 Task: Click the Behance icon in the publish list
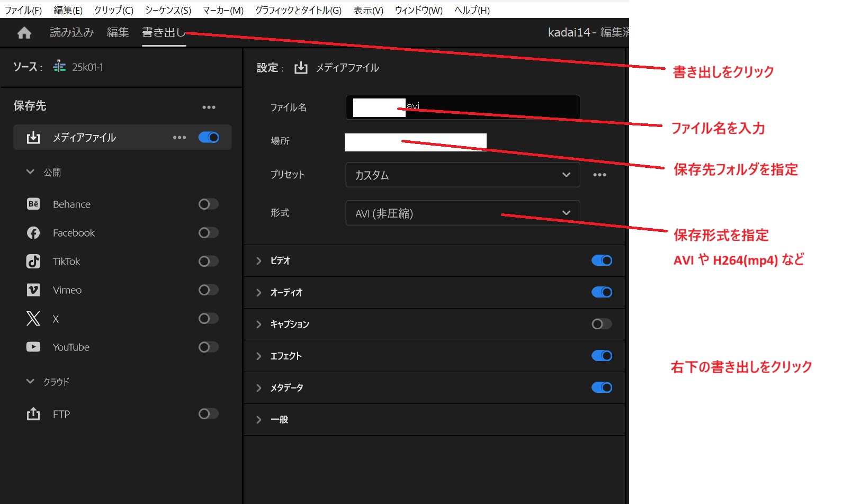[x=33, y=204]
